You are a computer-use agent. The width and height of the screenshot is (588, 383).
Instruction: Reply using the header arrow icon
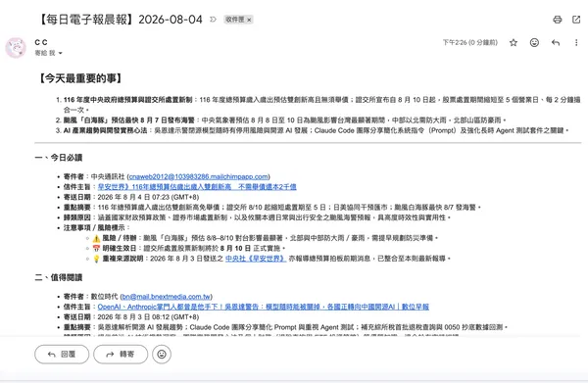click(556, 43)
